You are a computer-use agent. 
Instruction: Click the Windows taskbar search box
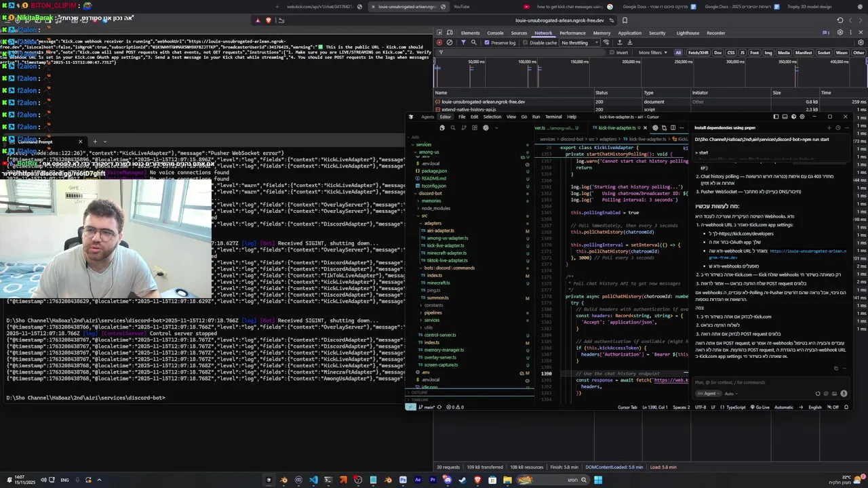coord(552,480)
